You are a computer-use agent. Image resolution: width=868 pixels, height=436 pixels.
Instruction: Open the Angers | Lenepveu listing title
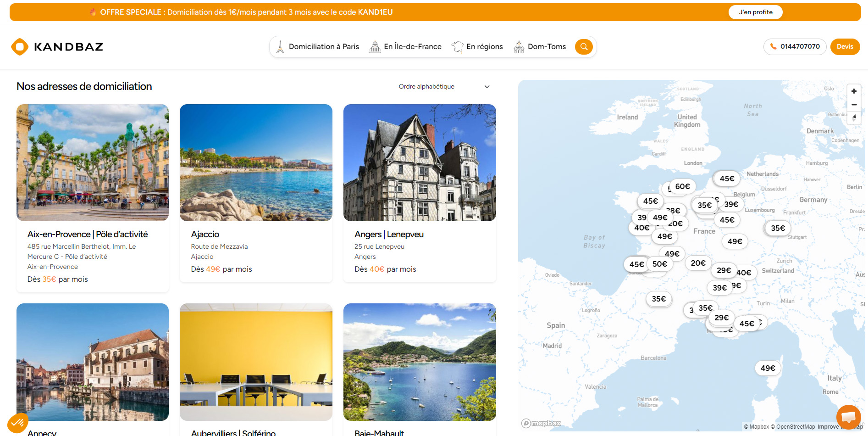point(389,235)
